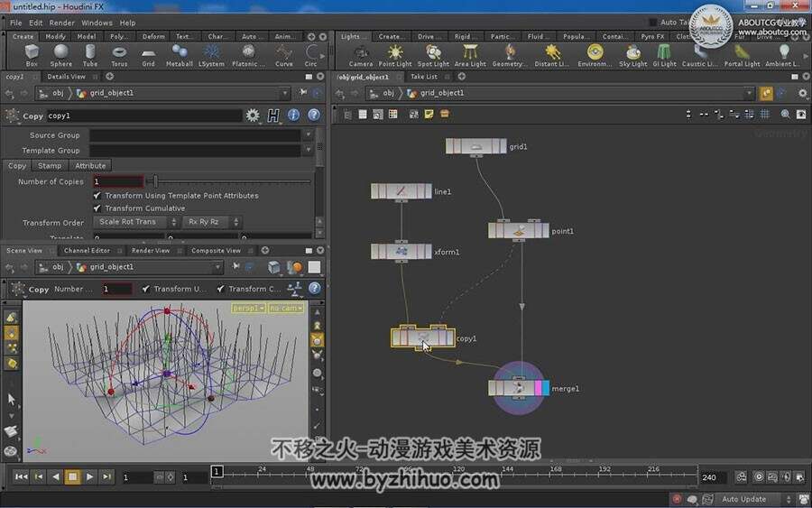812x508 pixels.
Task: Stop playback
Action: [x=72, y=476]
